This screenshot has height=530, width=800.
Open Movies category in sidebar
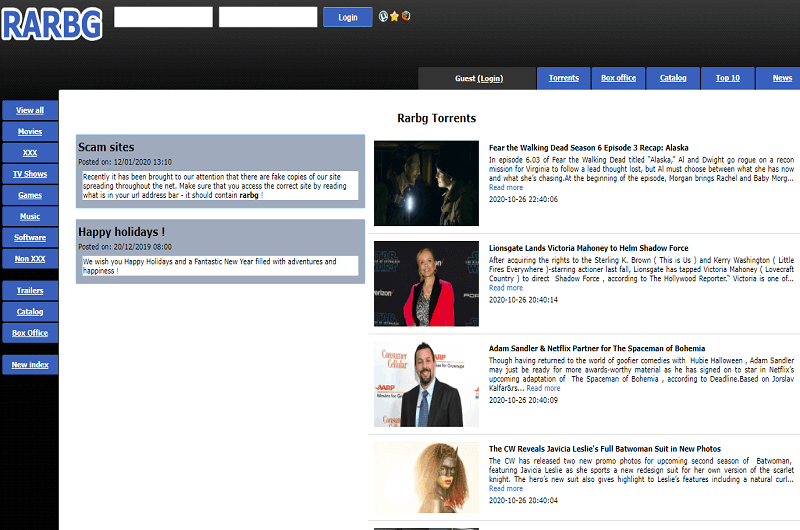[x=30, y=131]
